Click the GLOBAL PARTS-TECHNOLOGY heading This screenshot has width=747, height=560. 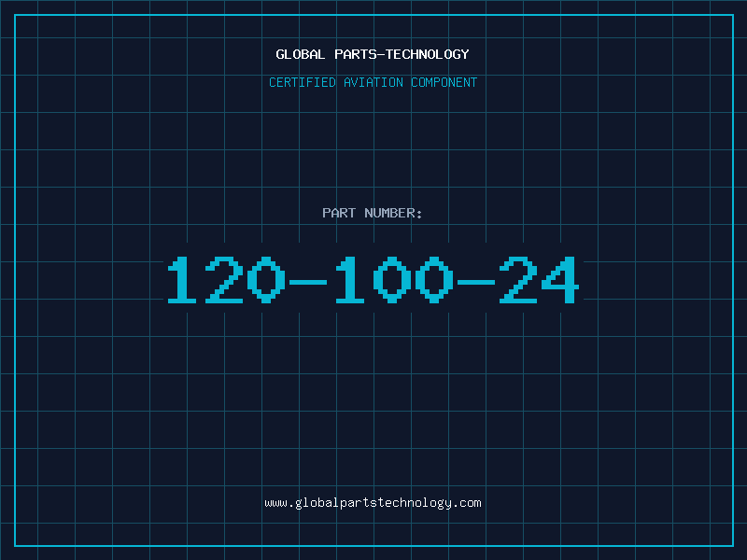pos(373,54)
